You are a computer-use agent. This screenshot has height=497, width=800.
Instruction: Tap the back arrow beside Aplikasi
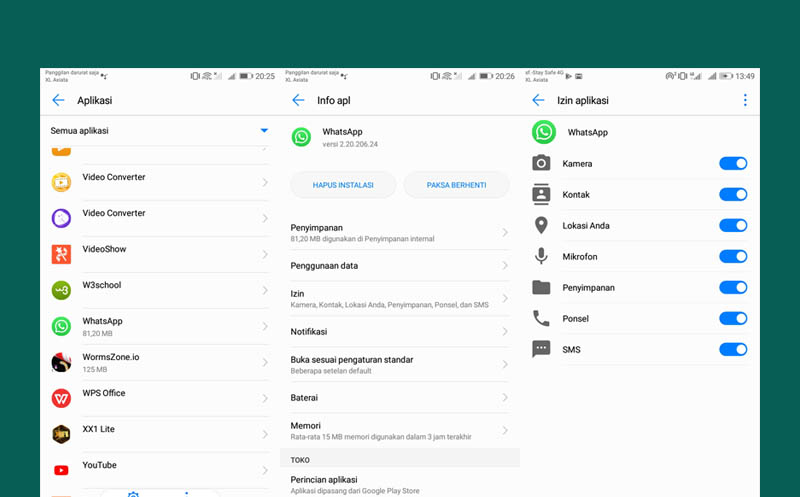tap(58, 101)
